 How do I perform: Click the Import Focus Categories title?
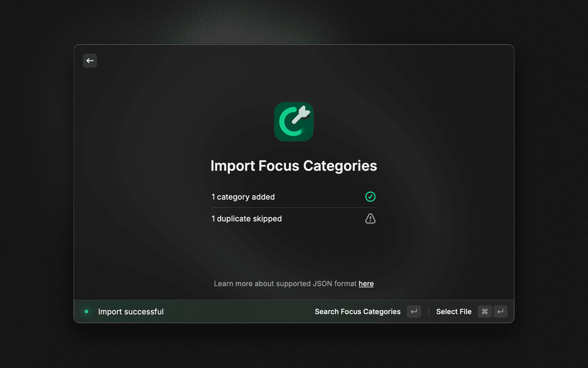[x=293, y=166]
